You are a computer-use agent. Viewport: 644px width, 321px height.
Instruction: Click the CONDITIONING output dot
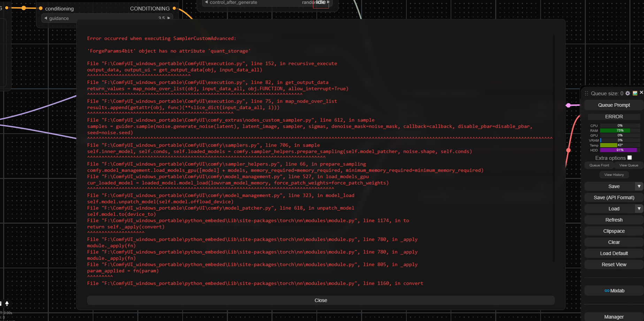[x=174, y=8]
